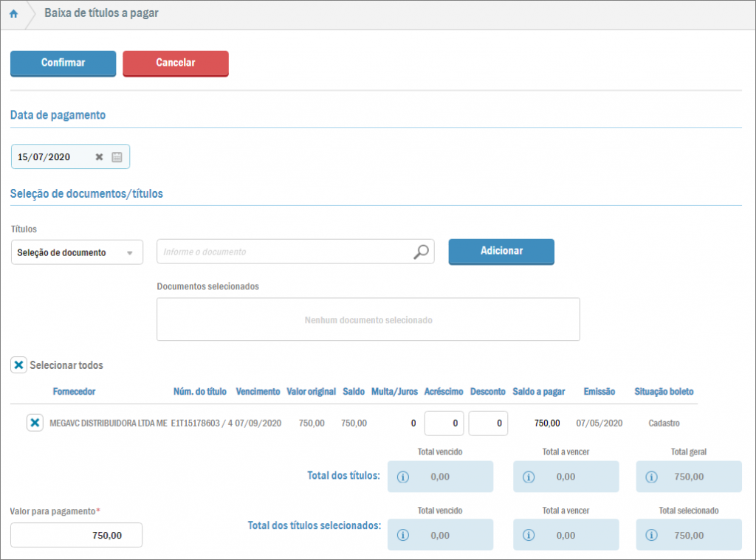Click the Acréscimo input field
The width and height of the screenshot is (756, 560).
coord(444,424)
